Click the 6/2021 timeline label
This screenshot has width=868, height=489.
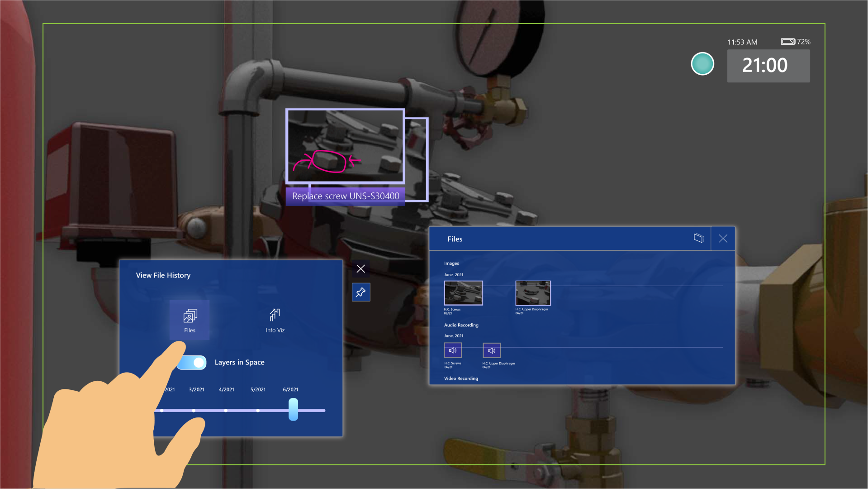click(x=290, y=390)
